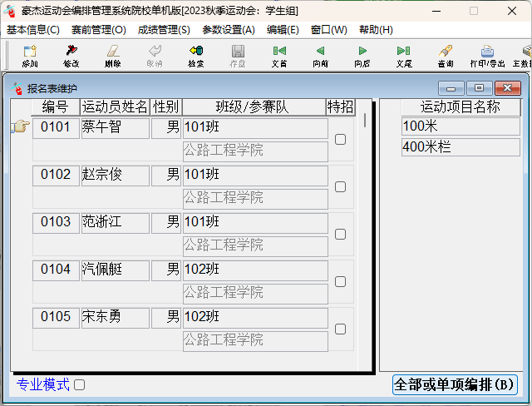The image size is (532, 406).
Task: Click the 运动项目名称 column header
Action: click(x=461, y=107)
